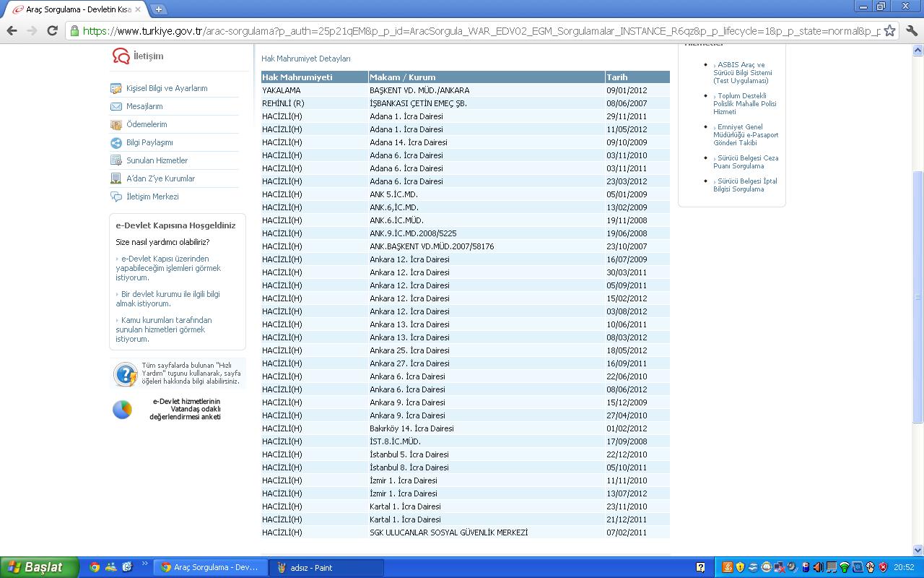Open Bilgi Paylaşımı link

point(149,142)
